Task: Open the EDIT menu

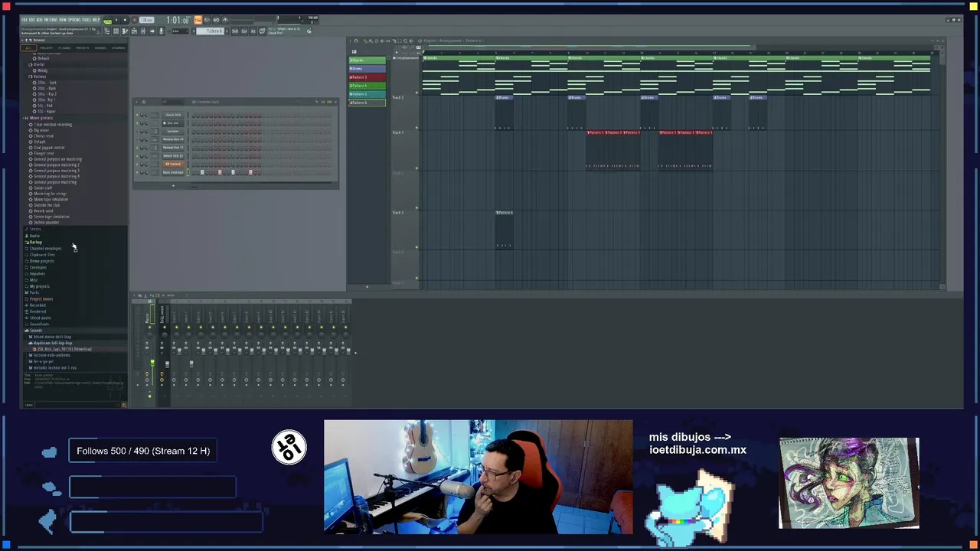Action: pos(32,20)
